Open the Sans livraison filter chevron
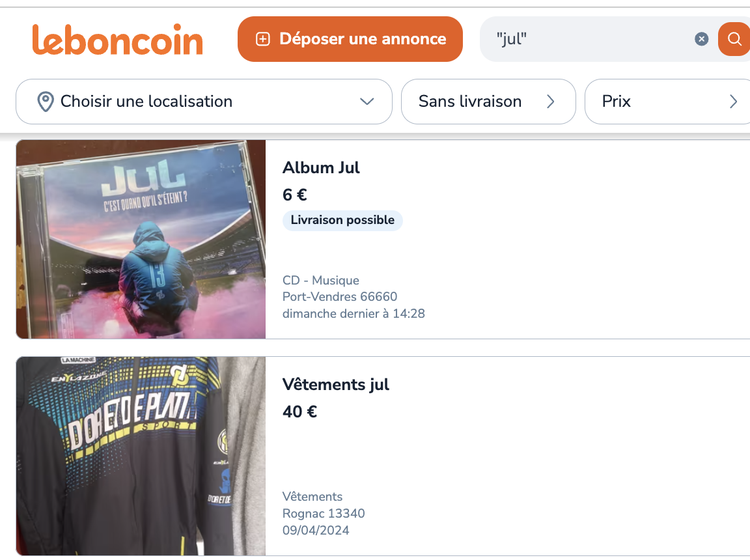Screen dimensions: 750x560 tap(550, 102)
